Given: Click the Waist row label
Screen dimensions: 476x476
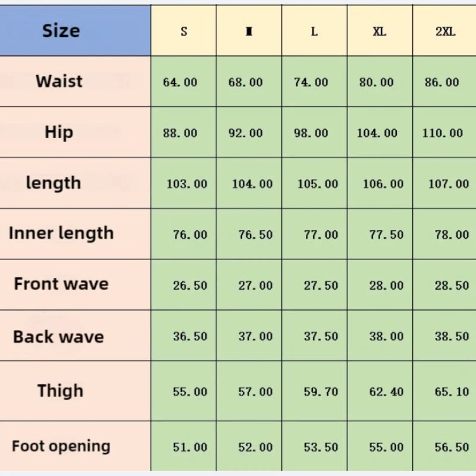Looking at the screenshot, I should coord(59,82).
